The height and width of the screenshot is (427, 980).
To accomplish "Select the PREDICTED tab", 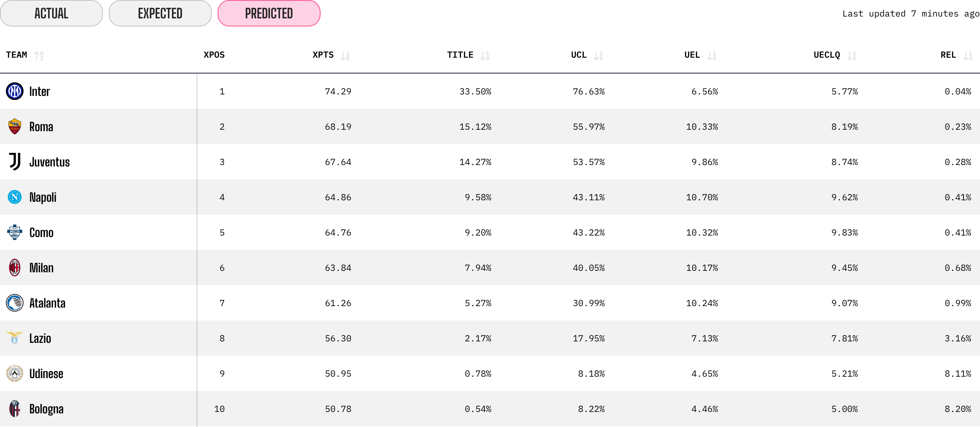I will pyautogui.click(x=269, y=13).
